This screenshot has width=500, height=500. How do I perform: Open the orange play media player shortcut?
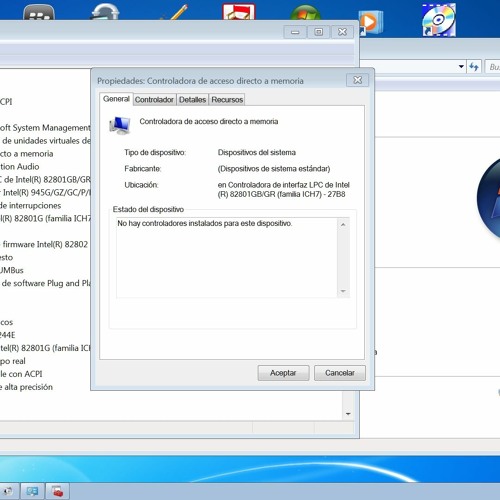(371, 22)
